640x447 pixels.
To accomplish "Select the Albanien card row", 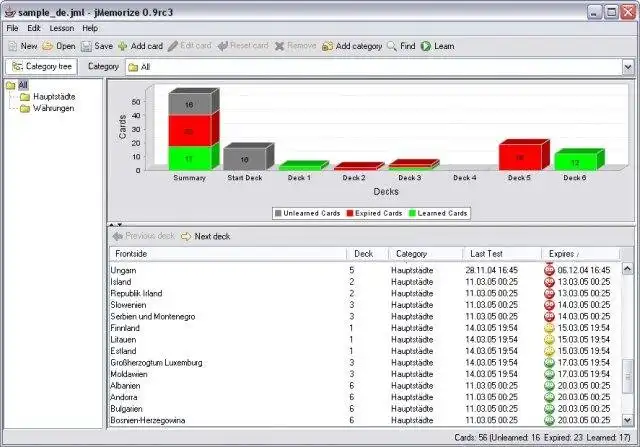I will (365, 385).
